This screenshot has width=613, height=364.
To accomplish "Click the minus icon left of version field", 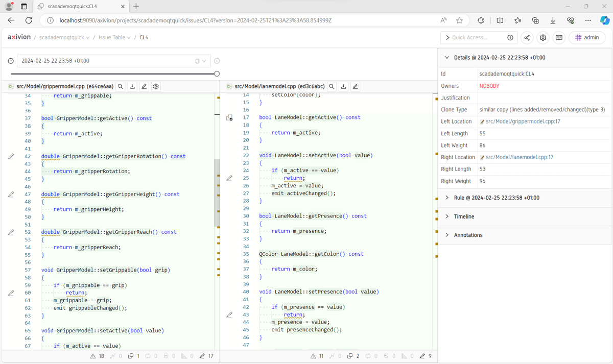I will pyautogui.click(x=11, y=61).
